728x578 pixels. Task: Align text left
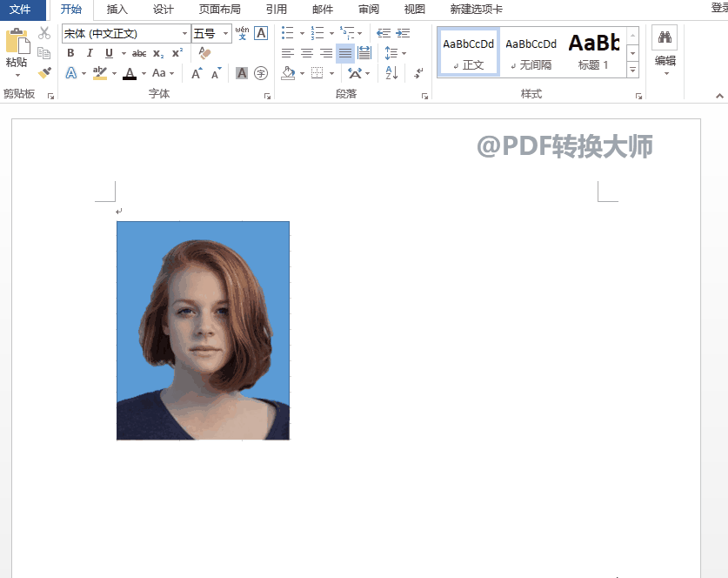(287, 53)
